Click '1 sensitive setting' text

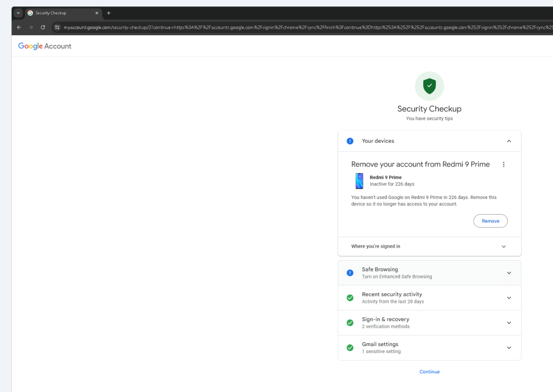[381, 352]
